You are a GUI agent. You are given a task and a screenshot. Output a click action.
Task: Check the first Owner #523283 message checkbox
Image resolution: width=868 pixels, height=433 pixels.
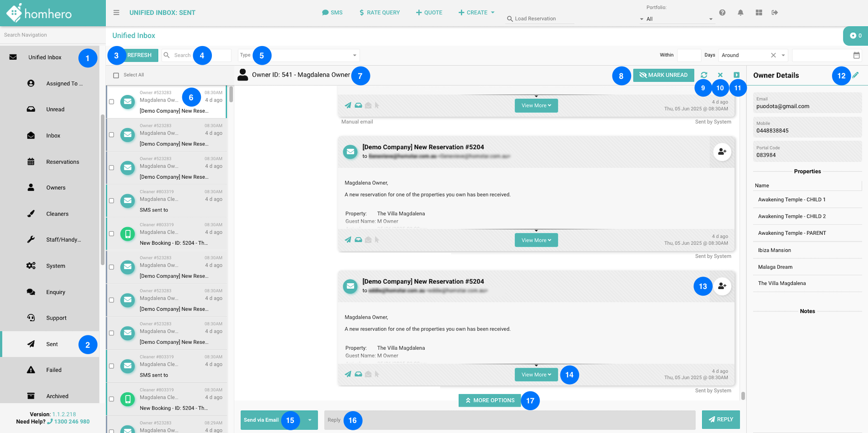pos(112,102)
